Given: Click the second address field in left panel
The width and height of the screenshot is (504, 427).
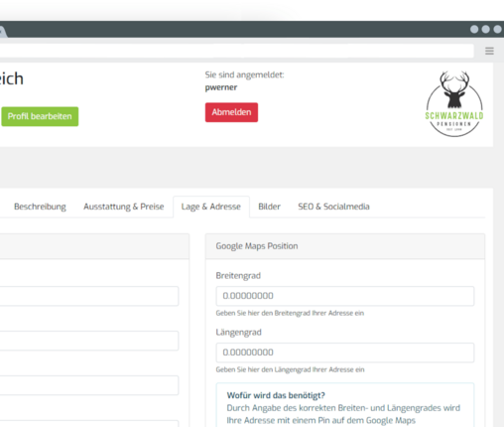Looking at the screenshot, I should coord(88,341).
